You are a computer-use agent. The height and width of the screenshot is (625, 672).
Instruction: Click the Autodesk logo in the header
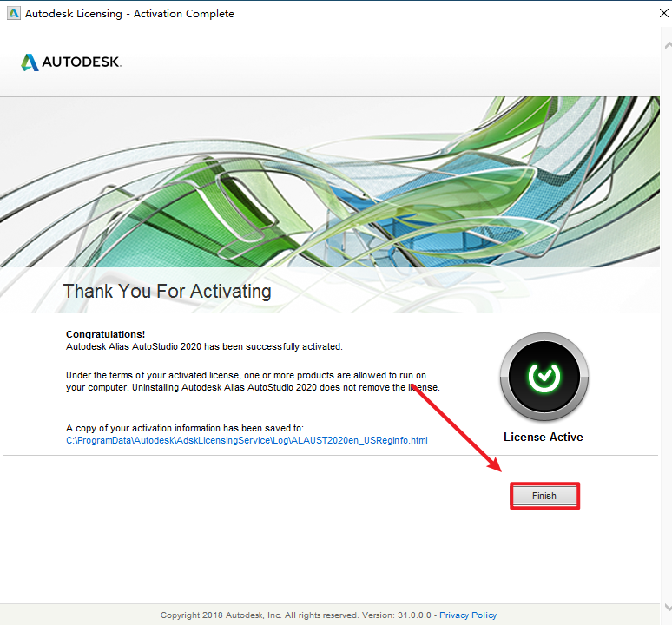[x=71, y=62]
